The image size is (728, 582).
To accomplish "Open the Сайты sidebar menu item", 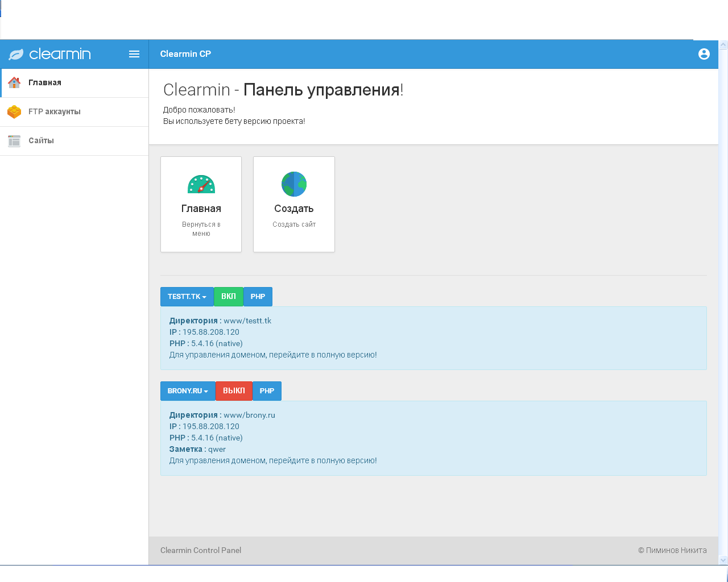I will point(42,141).
